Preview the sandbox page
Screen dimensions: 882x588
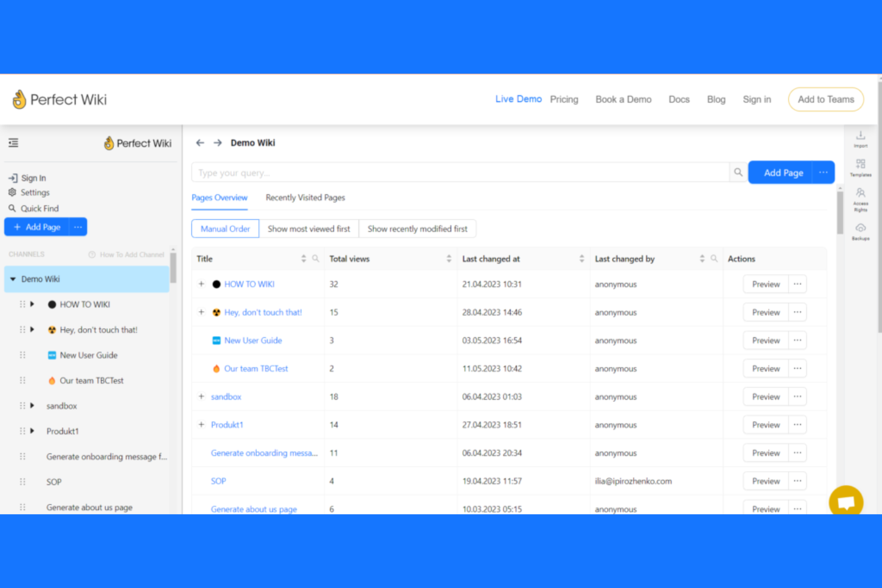[x=766, y=397]
